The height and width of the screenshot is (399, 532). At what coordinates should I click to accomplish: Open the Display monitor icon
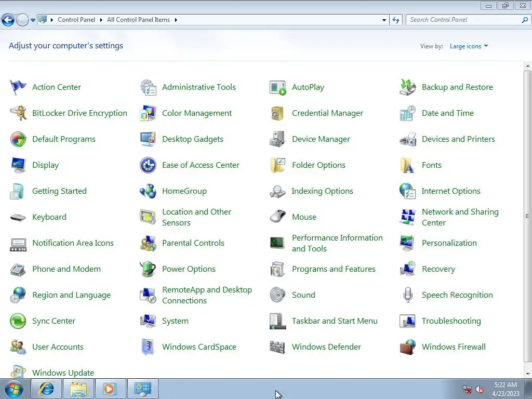18,165
